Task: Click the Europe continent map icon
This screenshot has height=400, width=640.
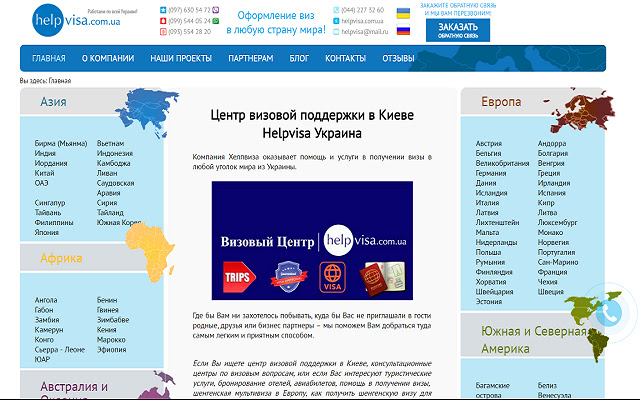Action: click(x=583, y=110)
